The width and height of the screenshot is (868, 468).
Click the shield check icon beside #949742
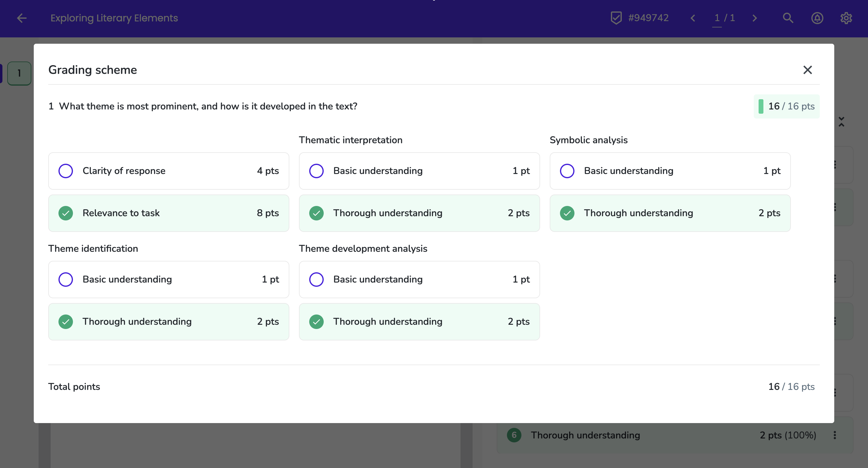[x=616, y=18]
